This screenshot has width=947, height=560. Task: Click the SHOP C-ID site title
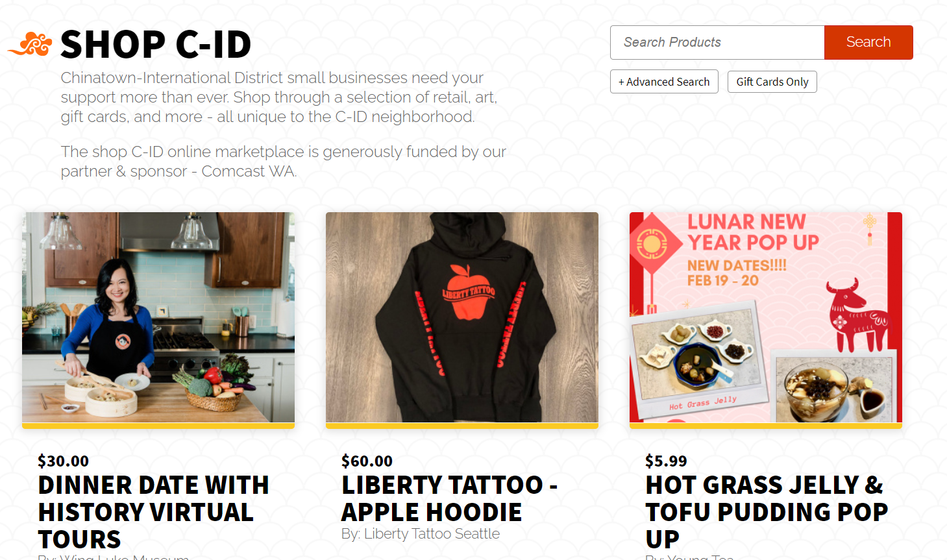pyautogui.click(x=156, y=44)
